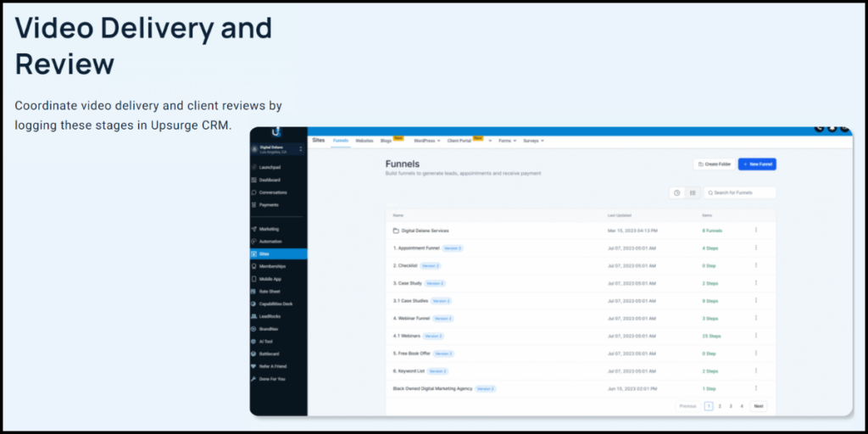Screen dimensions: 868x434
Task: Click the Mobile App phone icon
Action: [253, 279]
